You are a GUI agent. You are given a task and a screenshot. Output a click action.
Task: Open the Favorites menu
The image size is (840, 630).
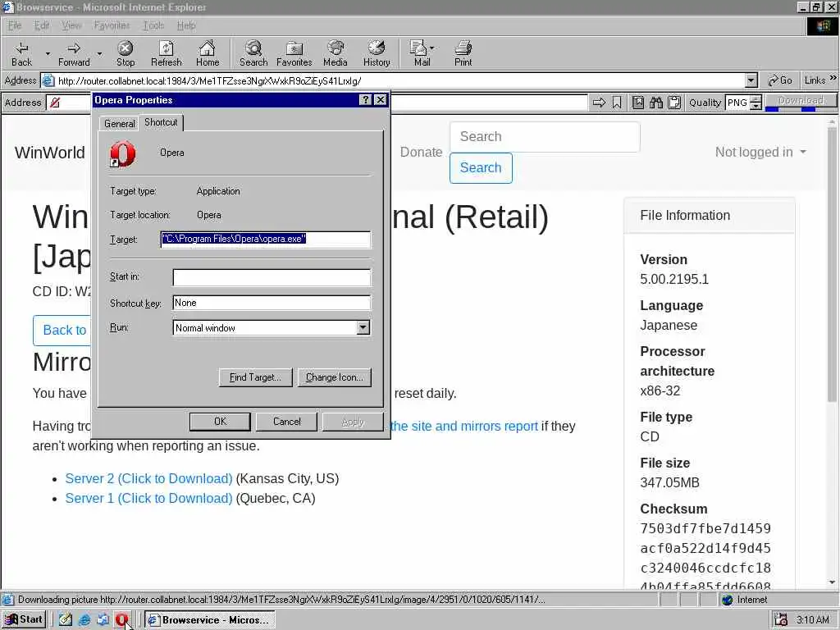tap(112, 25)
